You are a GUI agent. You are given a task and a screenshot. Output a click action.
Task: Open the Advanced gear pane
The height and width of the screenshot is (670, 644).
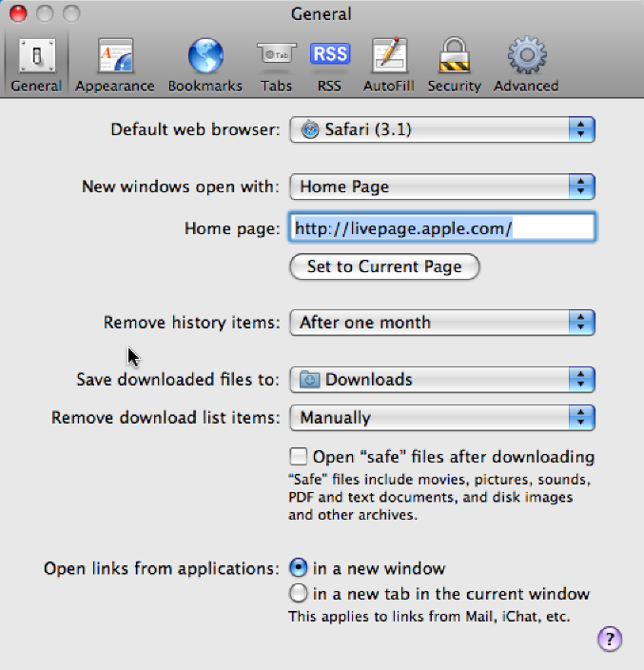point(526,65)
